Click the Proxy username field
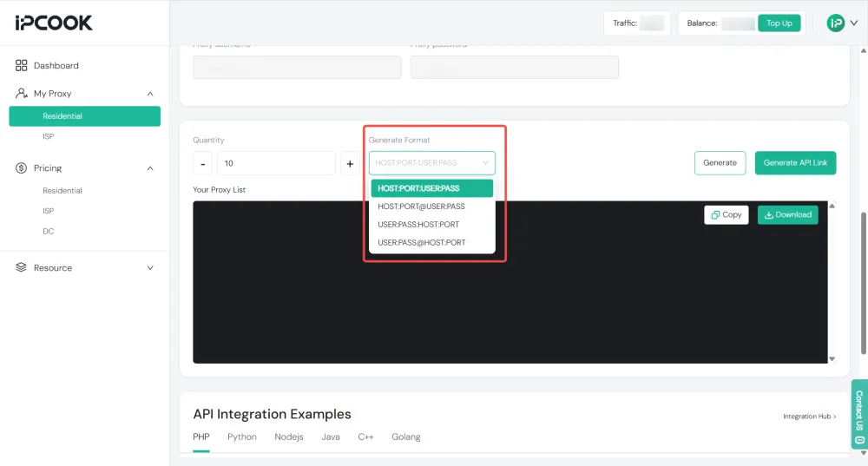Image resolution: width=868 pixels, height=466 pixels. click(x=297, y=68)
